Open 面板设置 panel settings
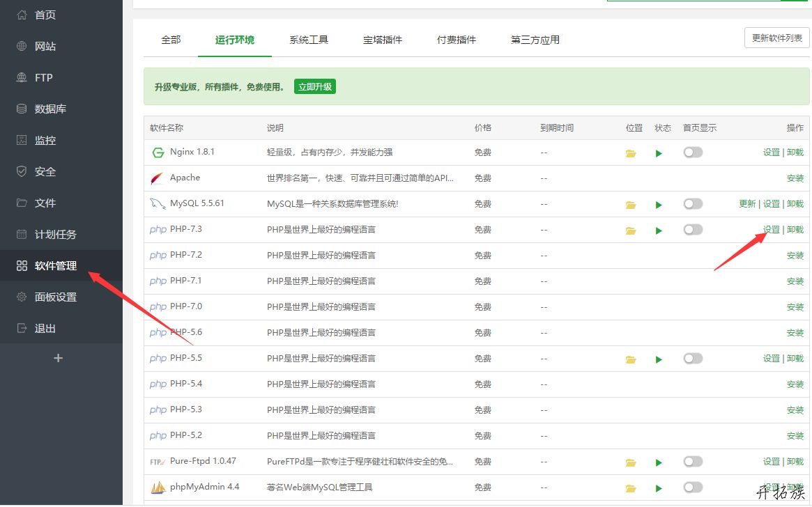Image resolution: width=812 pixels, height=507 pixels. [x=61, y=297]
